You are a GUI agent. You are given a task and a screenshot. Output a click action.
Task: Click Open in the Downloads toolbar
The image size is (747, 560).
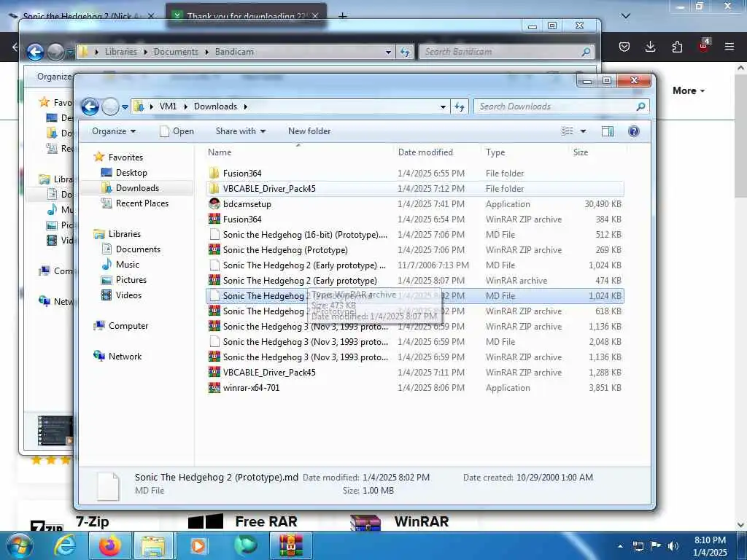click(177, 131)
